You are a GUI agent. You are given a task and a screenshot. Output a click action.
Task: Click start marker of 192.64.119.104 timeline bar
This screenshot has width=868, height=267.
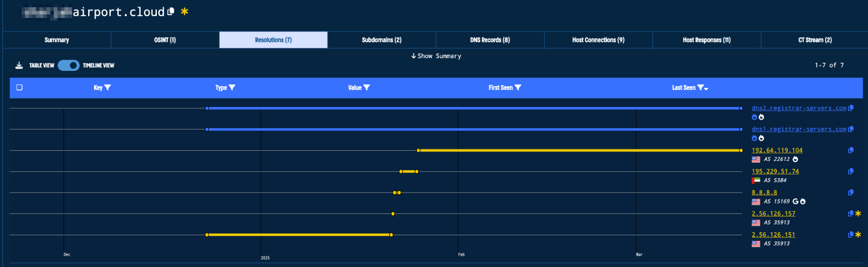click(419, 150)
